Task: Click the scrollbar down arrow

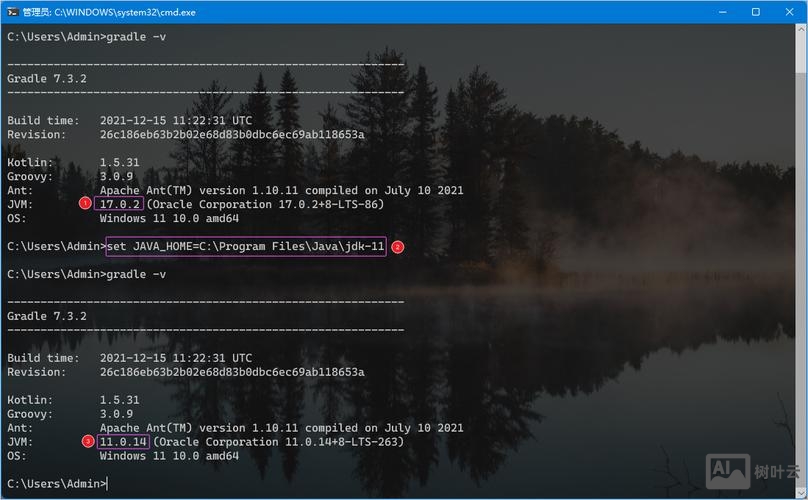Action: pyautogui.click(x=801, y=492)
